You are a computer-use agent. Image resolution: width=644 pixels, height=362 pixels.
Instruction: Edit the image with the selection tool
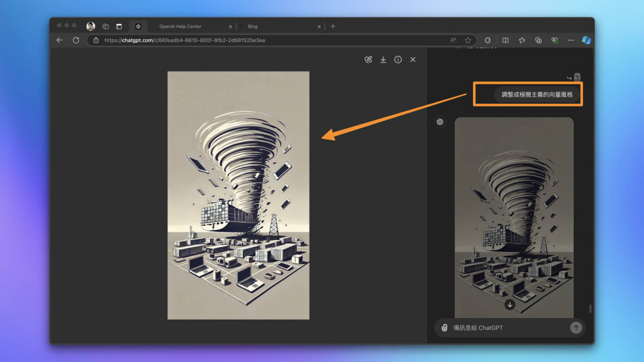(369, 60)
